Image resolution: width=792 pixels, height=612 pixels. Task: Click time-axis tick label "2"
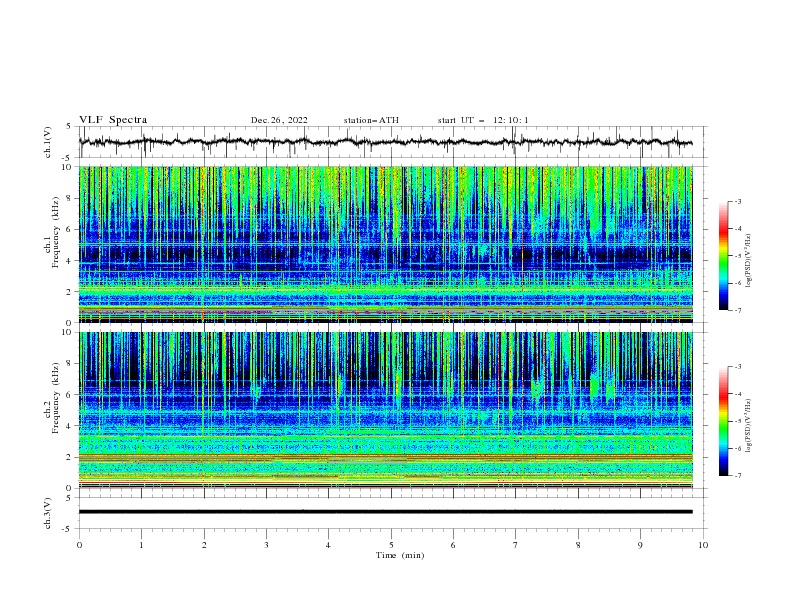204,545
